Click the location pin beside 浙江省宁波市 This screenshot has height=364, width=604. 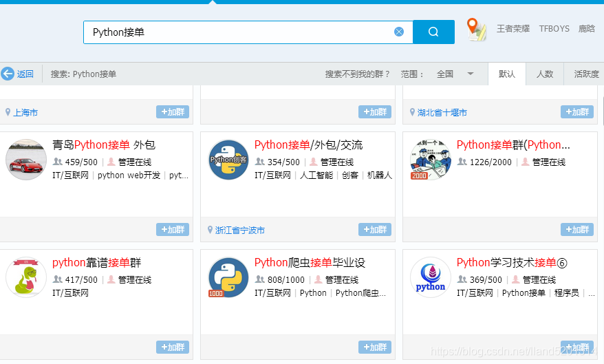click(x=210, y=230)
